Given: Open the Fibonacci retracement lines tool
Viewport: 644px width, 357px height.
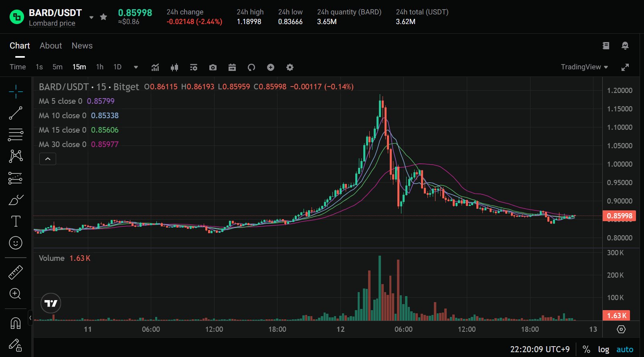Looking at the screenshot, I should (16, 135).
